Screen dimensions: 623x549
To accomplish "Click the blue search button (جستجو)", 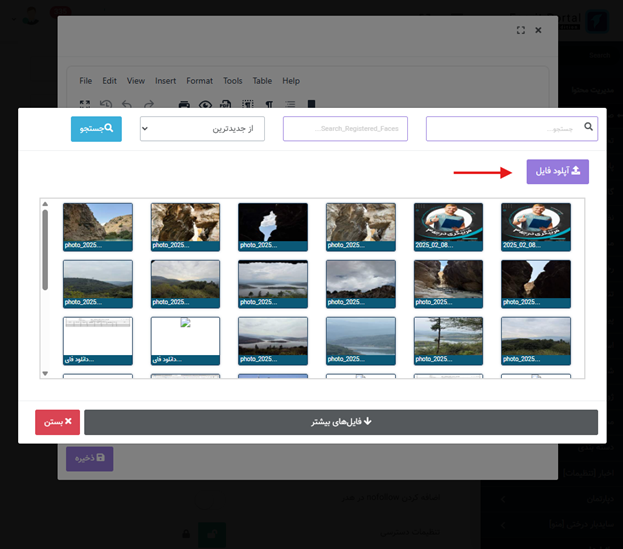I will tap(96, 129).
